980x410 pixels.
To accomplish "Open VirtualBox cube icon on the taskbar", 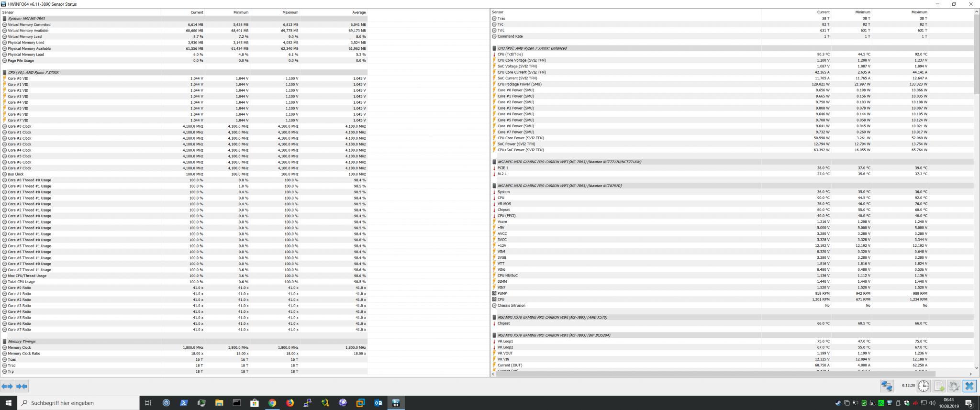I will pyautogui.click(x=360, y=403).
